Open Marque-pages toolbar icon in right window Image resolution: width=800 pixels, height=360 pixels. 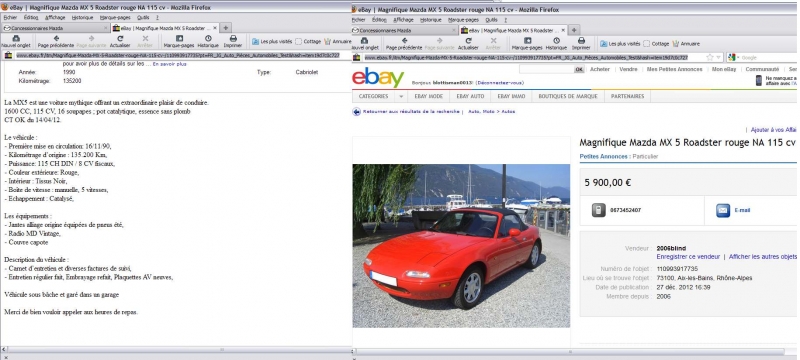coord(528,40)
